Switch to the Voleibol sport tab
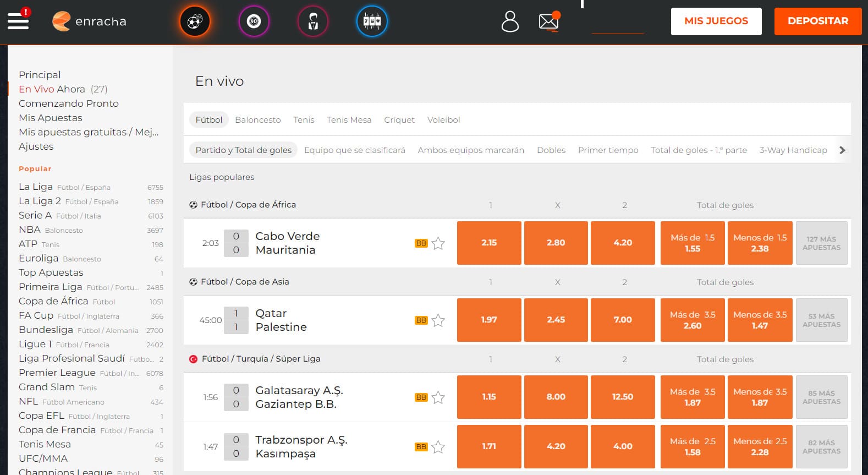 coord(443,120)
